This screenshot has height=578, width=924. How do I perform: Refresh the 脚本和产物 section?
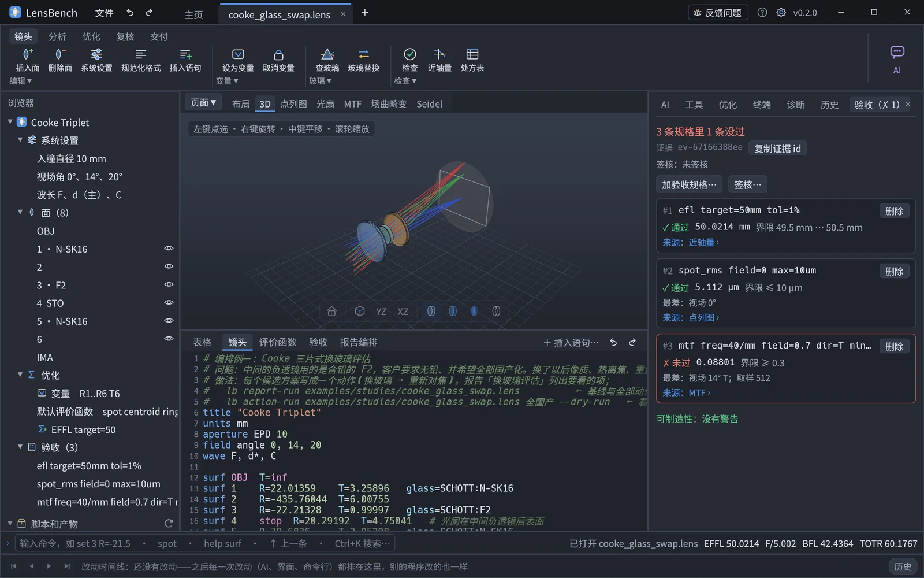169,524
